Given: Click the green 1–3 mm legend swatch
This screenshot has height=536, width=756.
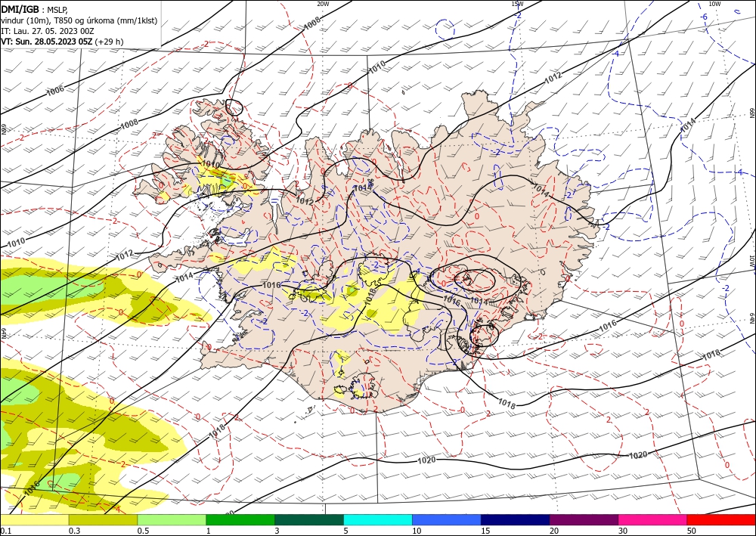Looking at the screenshot, I should pos(240,520).
